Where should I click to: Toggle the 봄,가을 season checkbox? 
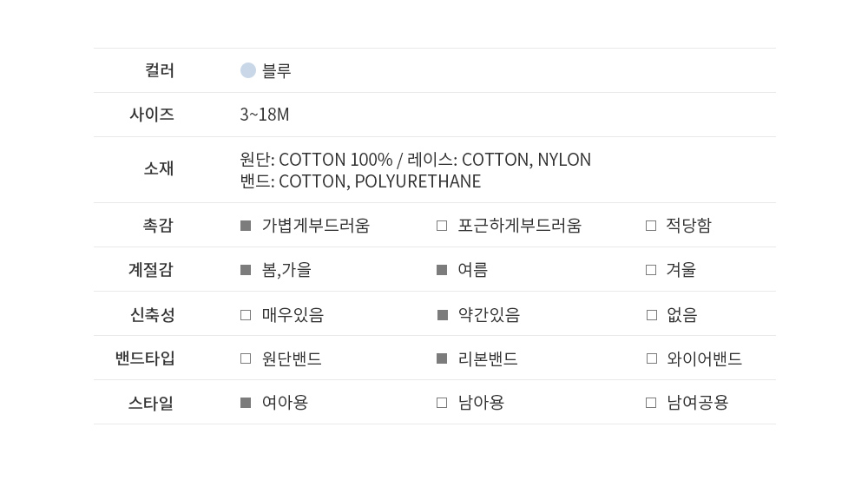246,270
